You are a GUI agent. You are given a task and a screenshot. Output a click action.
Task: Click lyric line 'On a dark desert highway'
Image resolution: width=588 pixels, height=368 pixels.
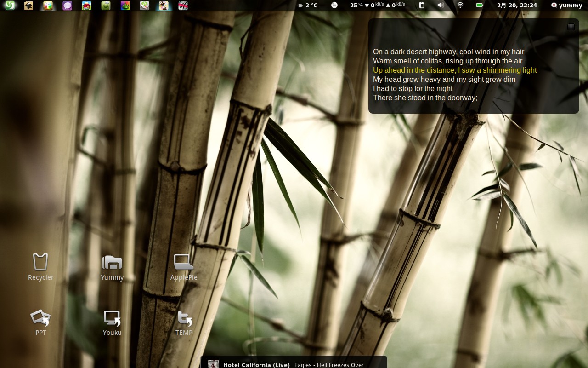point(448,52)
